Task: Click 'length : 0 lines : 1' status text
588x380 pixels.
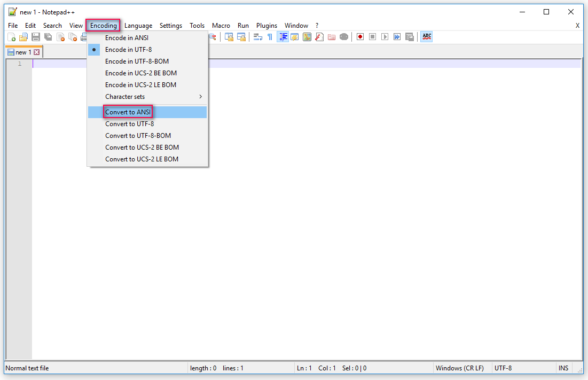Action: tap(217, 368)
